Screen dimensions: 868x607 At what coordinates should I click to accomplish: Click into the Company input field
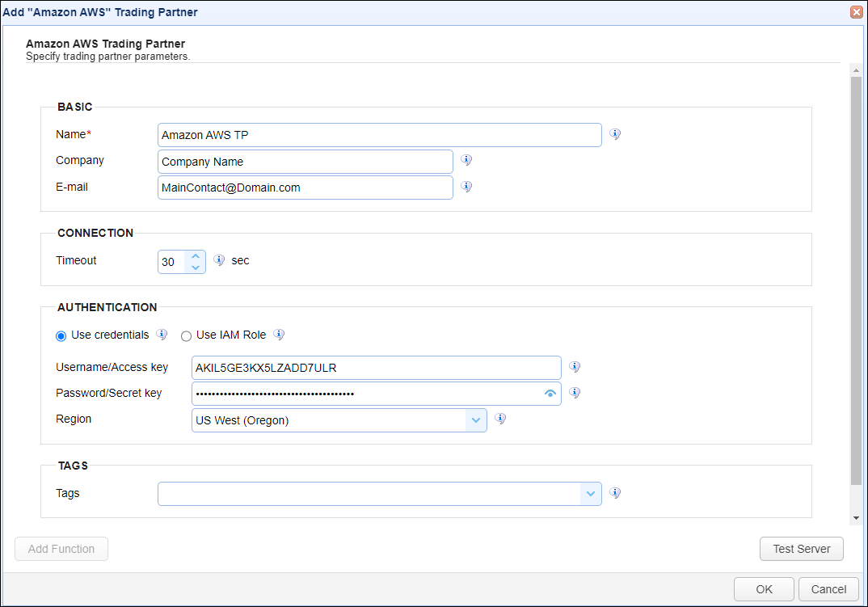305,162
